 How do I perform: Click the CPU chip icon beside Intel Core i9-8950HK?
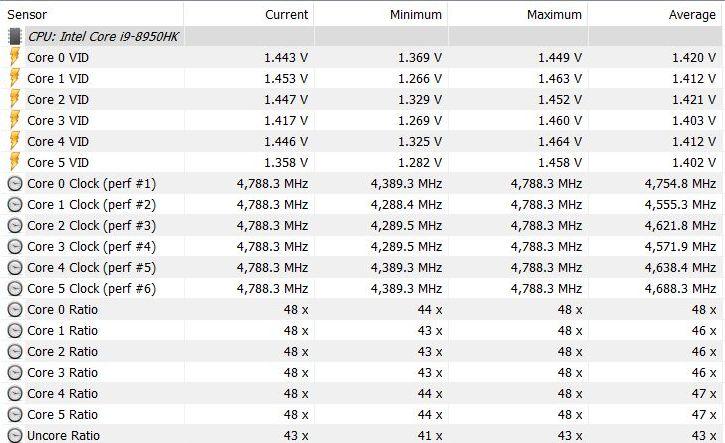tap(15, 37)
